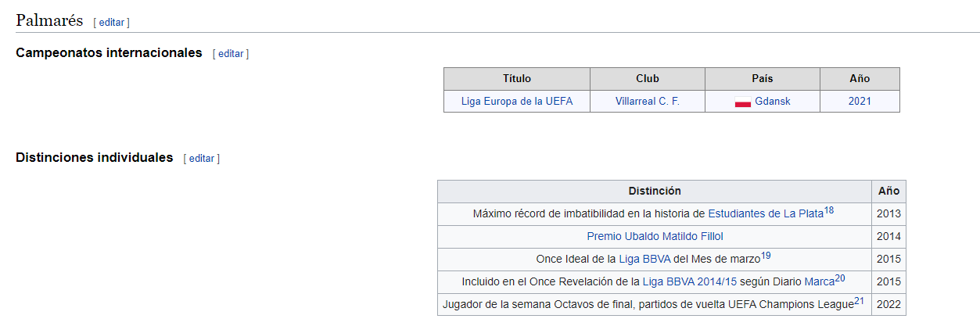Edit the Palmarés section
This screenshot has width=980, height=326.
[112, 23]
